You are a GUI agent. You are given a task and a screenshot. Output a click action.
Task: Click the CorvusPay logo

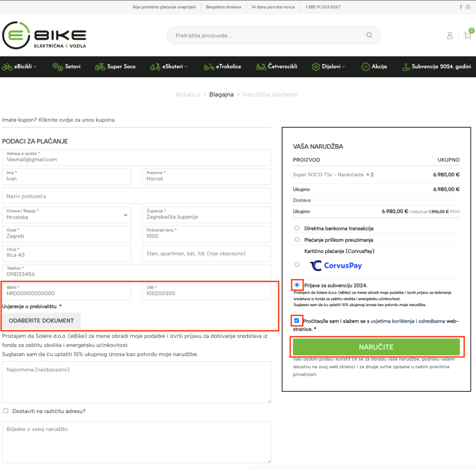[x=336, y=266]
